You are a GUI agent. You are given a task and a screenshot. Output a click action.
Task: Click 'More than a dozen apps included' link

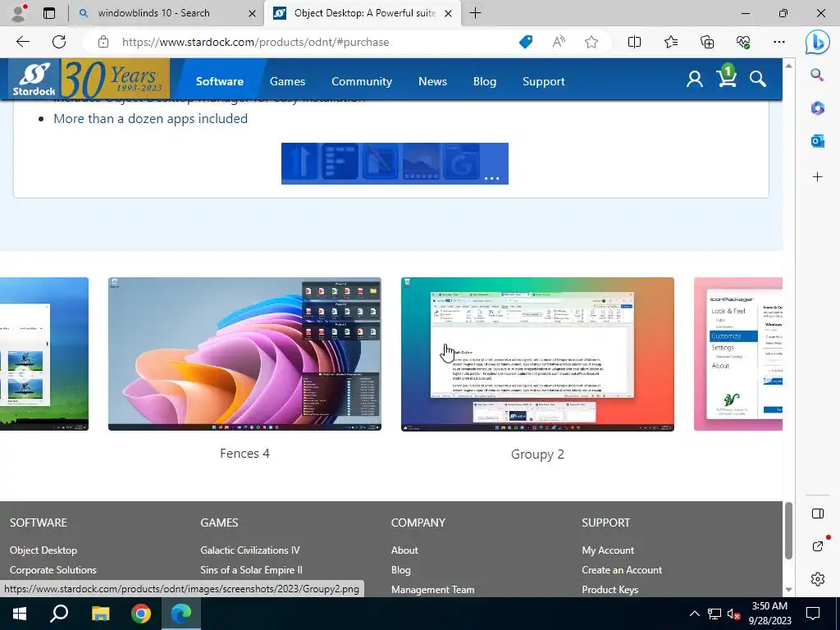(x=151, y=118)
